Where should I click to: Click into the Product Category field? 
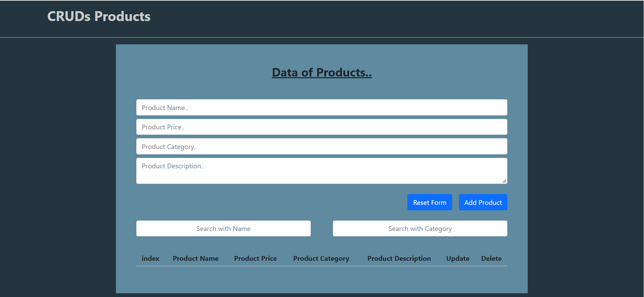click(x=322, y=147)
